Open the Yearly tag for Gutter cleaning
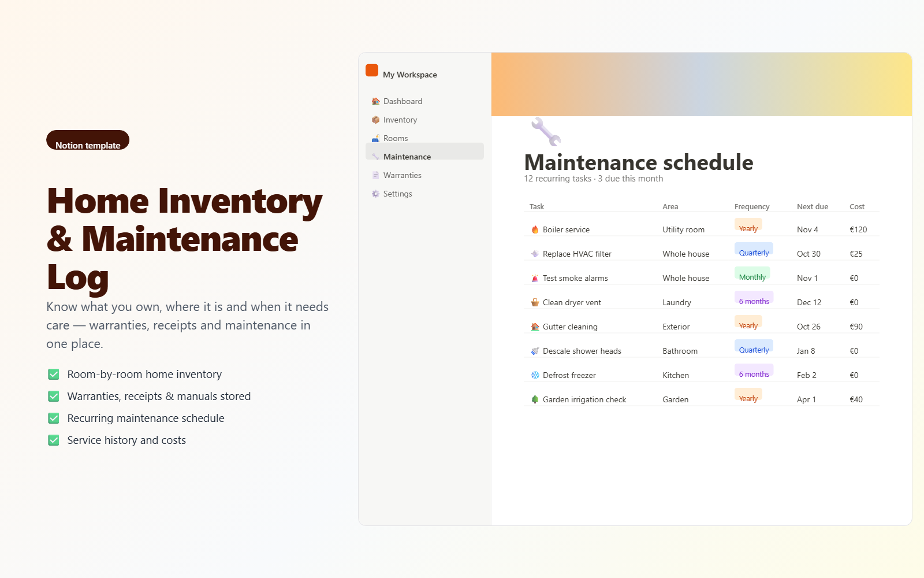Image resolution: width=924 pixels, height=578 pixels. 748,322
